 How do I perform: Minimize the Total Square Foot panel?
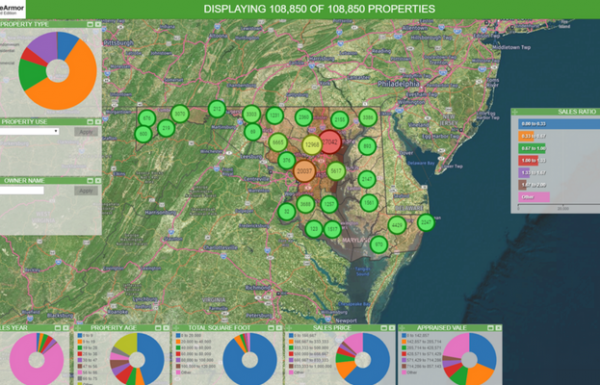[x=271, y=328]
